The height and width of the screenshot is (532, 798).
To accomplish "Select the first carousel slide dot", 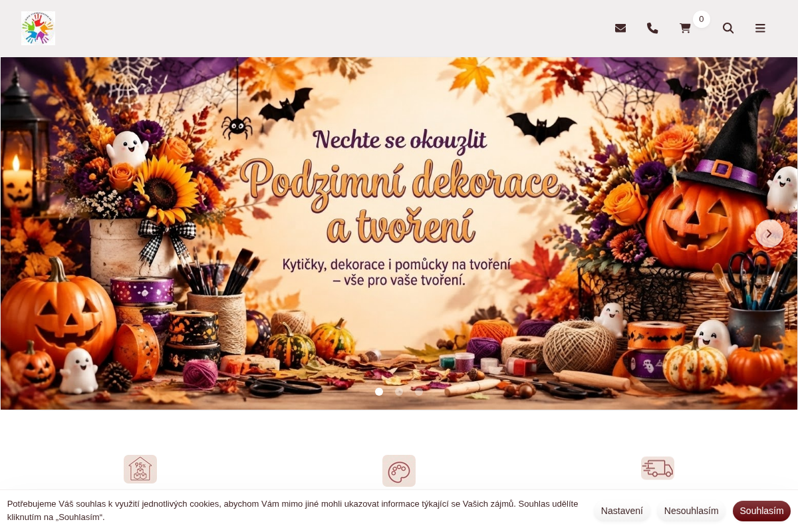I will click(x=379, y=392).
